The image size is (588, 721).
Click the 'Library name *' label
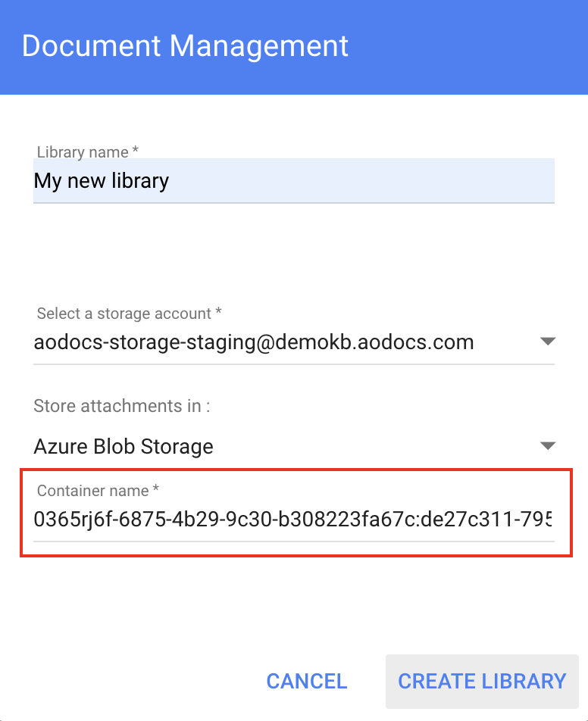(87, 152)
